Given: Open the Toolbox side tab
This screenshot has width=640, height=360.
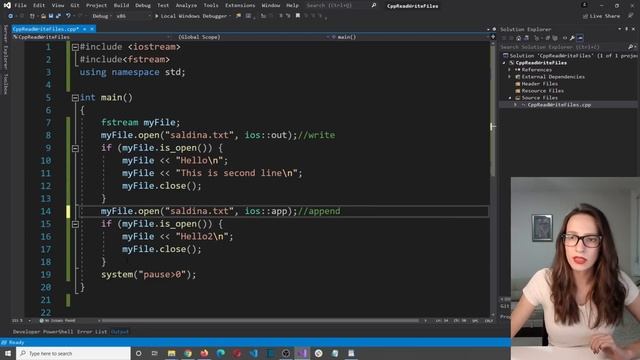Looking at the screenshot, I should coord(5,84).
